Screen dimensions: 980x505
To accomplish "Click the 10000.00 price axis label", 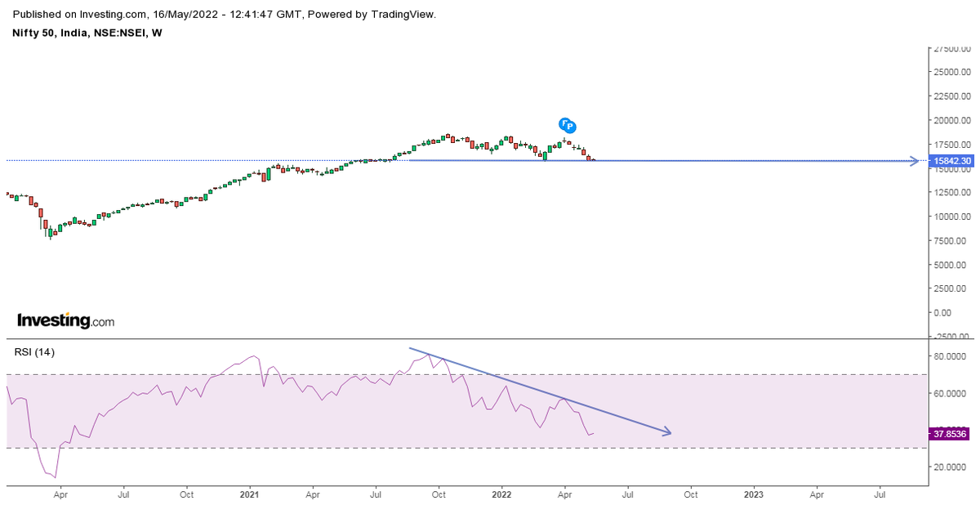I will pyautogui.click(x=953, y=217).
